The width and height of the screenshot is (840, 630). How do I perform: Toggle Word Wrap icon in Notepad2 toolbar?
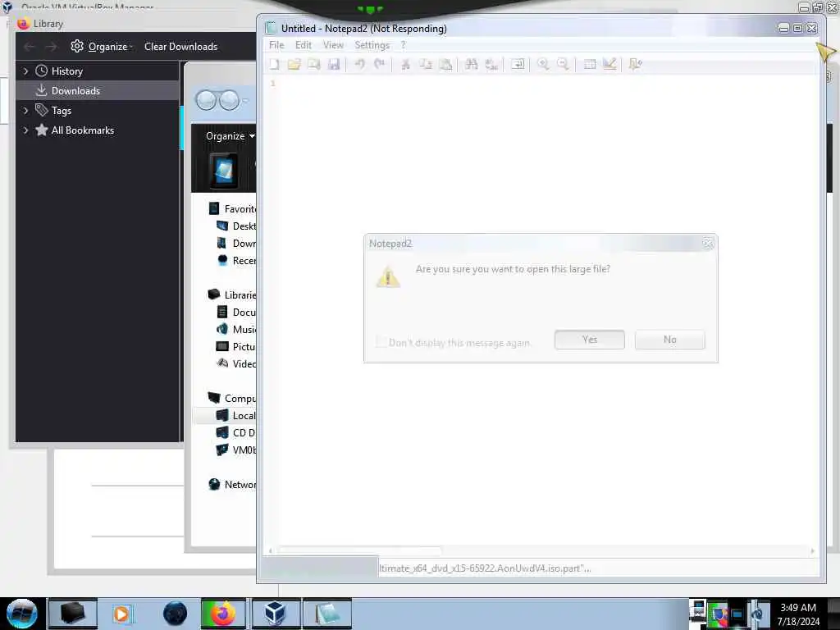click(x=518, y=64)
